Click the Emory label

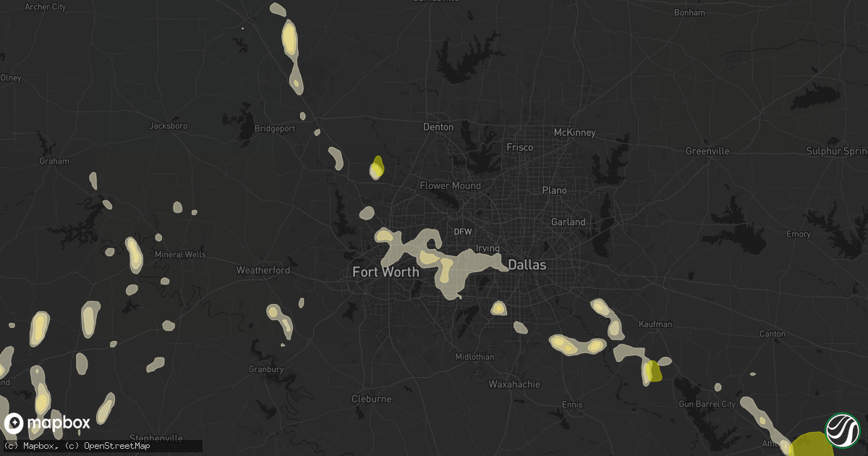point(798,234)
